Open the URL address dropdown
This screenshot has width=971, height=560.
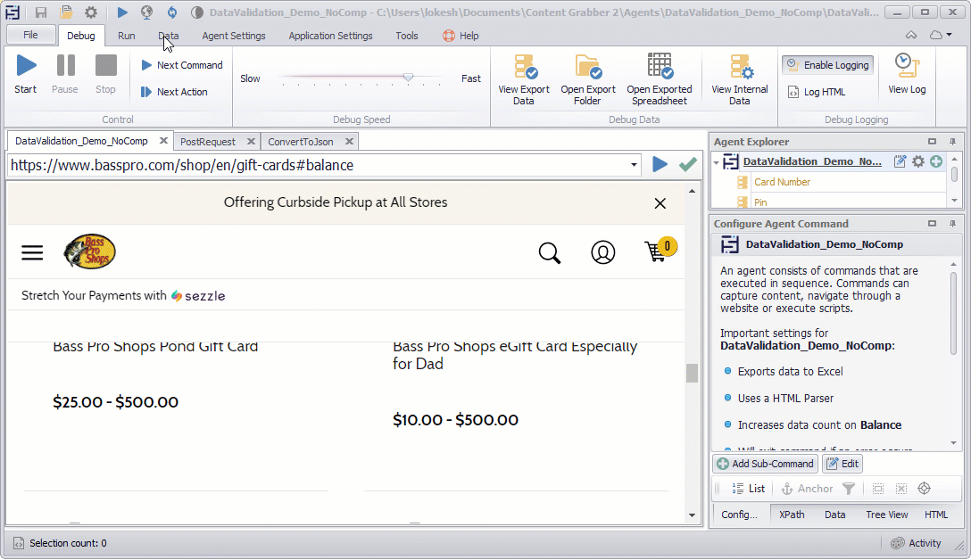point(635,165)
